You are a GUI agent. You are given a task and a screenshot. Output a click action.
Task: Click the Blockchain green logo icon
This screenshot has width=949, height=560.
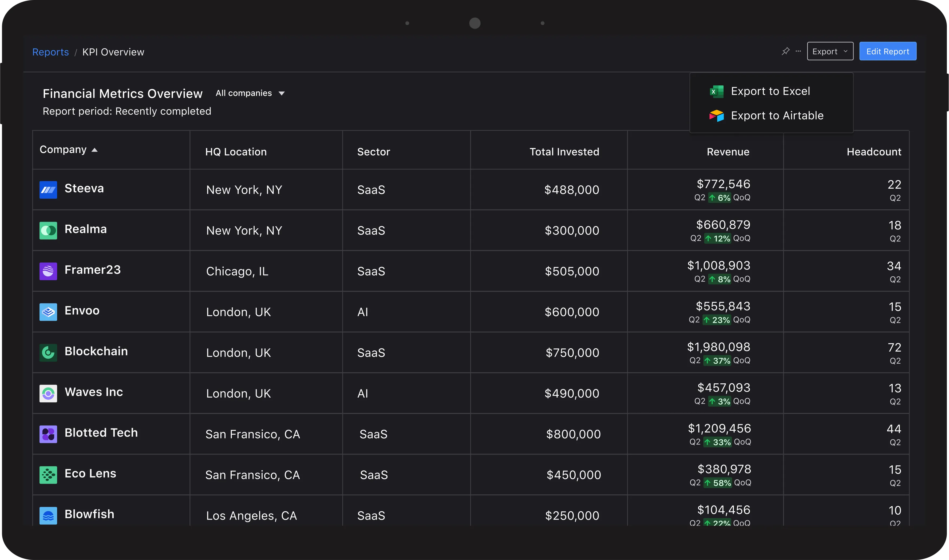coord(48,353)
